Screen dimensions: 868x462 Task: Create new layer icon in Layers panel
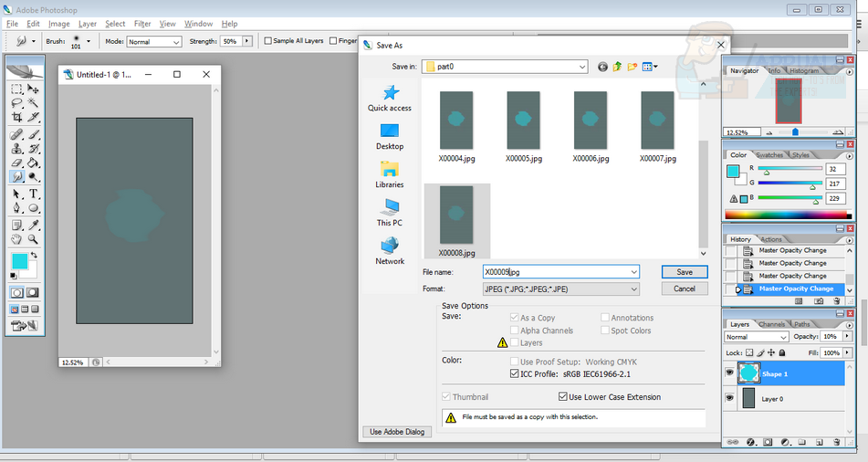(x=820, y=442)
